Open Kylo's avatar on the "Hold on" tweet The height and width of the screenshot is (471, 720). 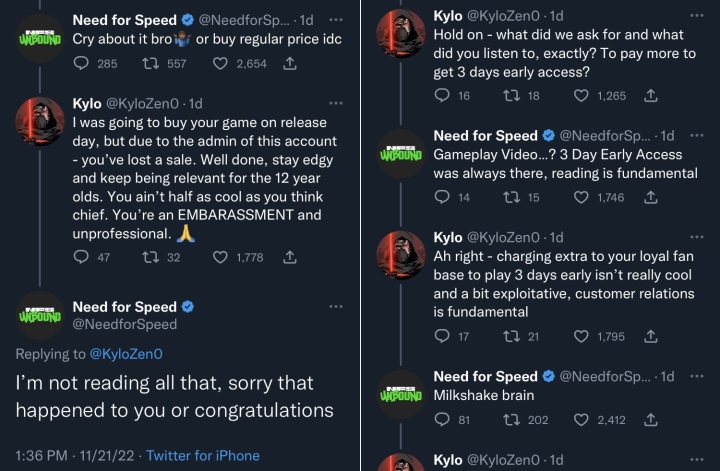(x=400, y=36)
